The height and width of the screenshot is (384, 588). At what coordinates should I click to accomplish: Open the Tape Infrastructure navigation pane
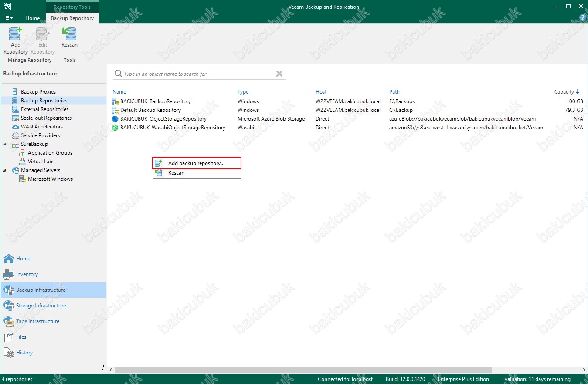[x=53, y=321]
